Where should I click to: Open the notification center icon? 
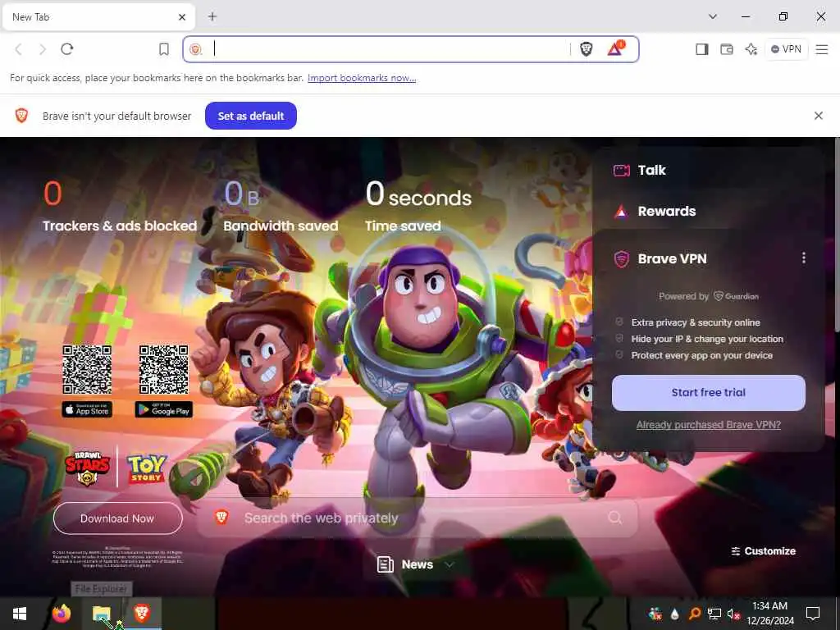click(813, 614)
